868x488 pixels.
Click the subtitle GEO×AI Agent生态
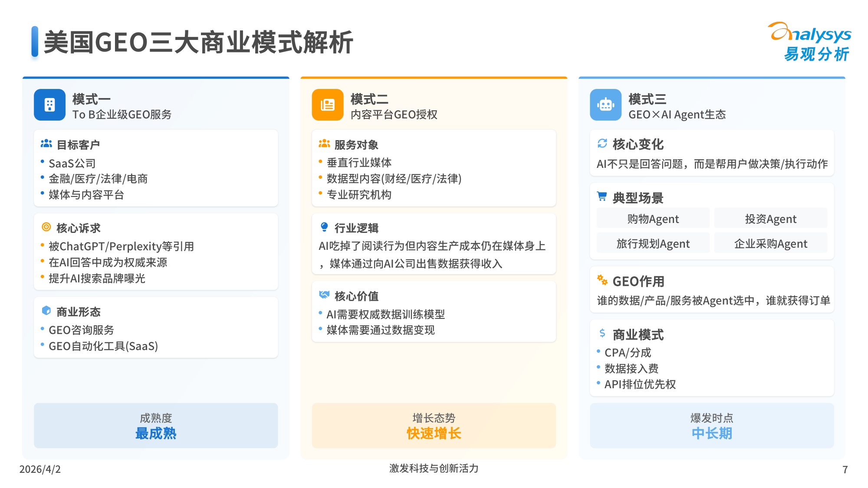(677, 115)
